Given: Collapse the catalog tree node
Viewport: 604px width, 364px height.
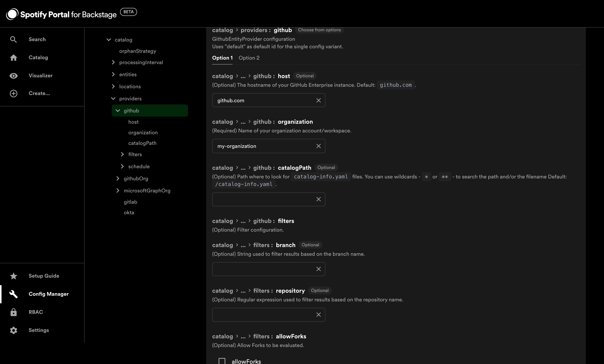Looking at the screenshot, I should coord(109,40).
